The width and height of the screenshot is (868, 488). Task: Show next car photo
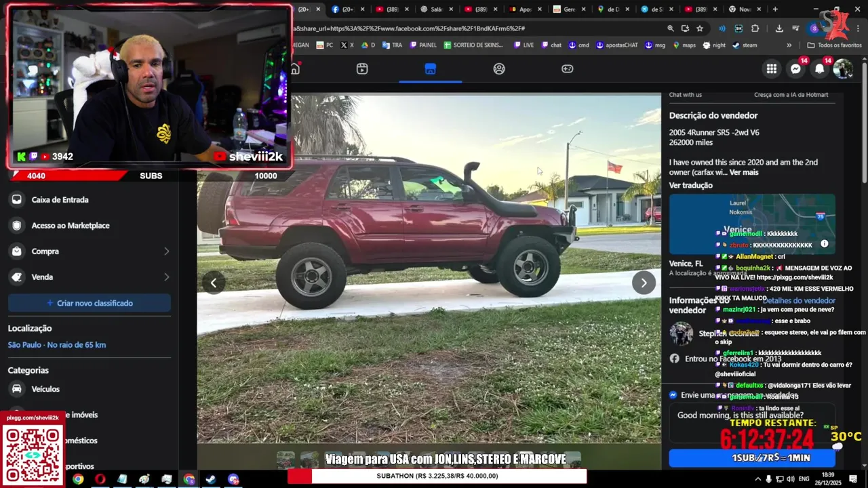[x=644, y=283]
